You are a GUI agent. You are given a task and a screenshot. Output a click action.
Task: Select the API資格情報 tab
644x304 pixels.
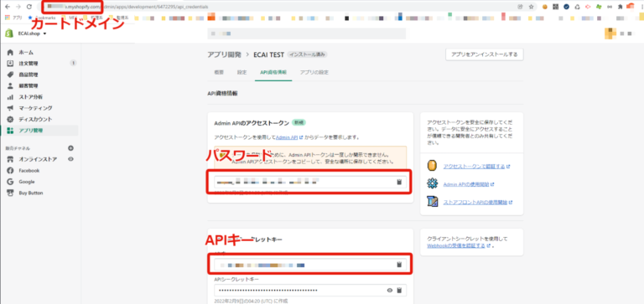coord(273,72)
